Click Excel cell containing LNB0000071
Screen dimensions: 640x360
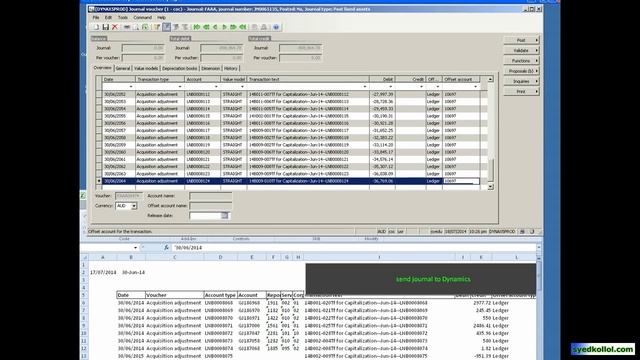click(x=220, y=326)
